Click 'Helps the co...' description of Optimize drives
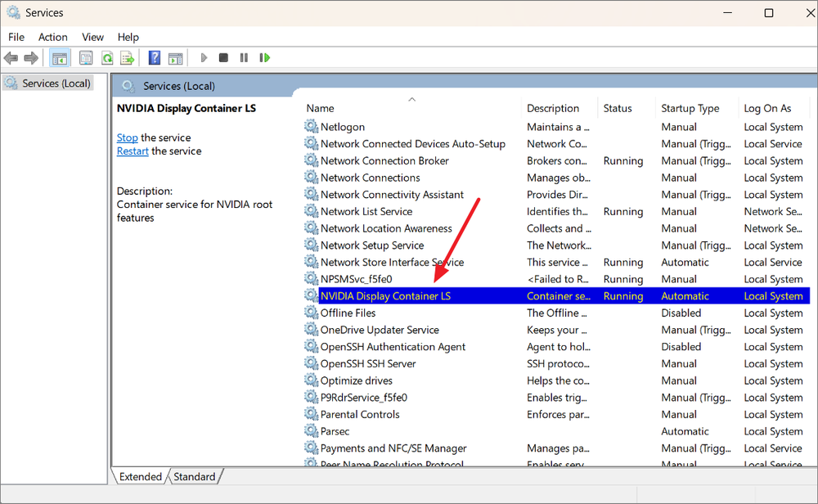Screen dimensions: 818x504 pos(558,380)
